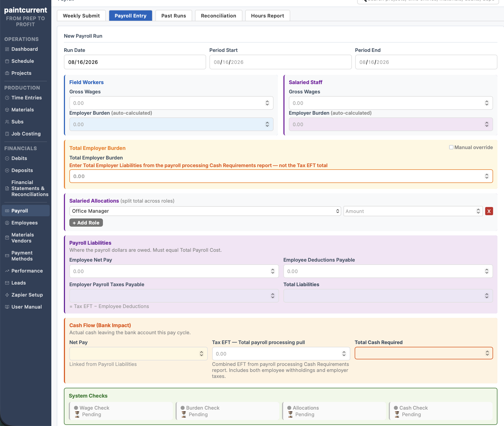The height and width of the screenshot is (426, 504).
Task: Enable the Manual override checkbox
Action: [451, 147]
